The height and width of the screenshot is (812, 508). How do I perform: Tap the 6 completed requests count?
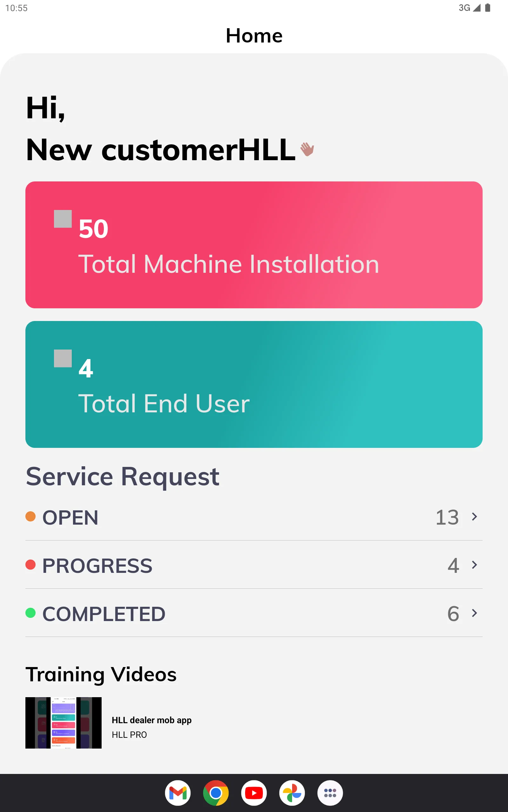[453, 614]
